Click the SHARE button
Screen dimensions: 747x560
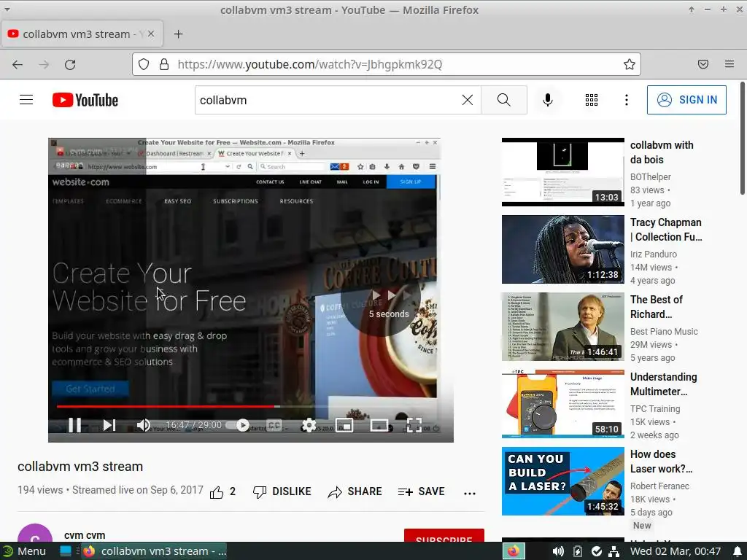point(355,492)
